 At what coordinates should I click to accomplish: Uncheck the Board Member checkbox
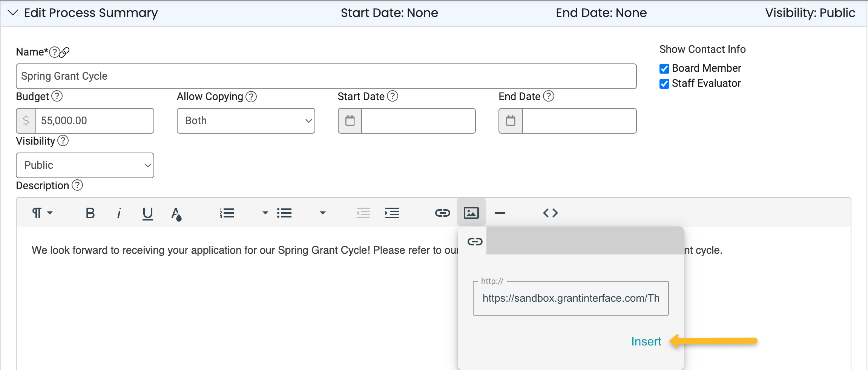664,68
